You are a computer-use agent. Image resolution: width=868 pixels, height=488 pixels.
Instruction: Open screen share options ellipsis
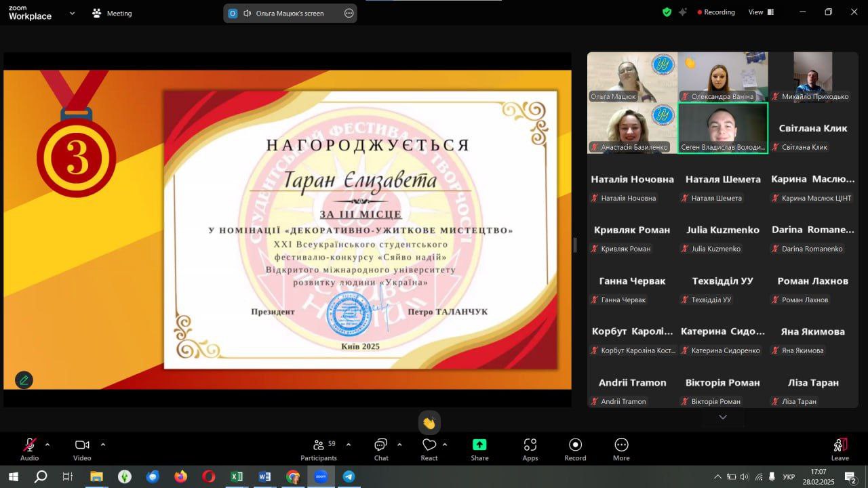[x=349, y=13]
